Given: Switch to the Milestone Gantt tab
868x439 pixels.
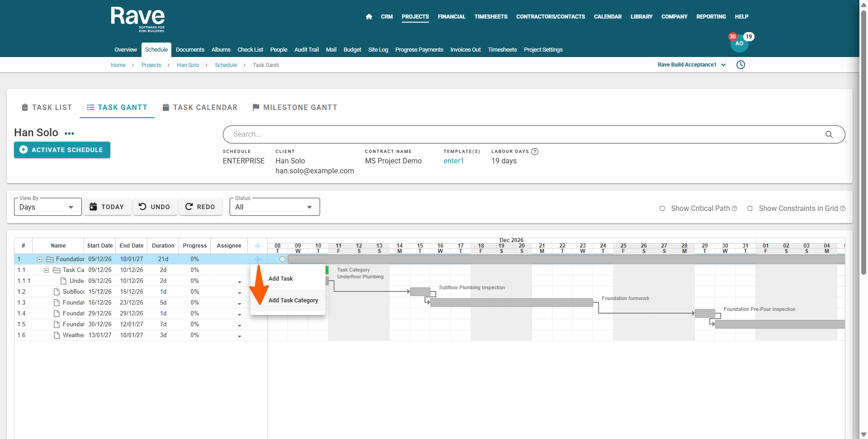Looking at the screenshot, I should 295,107.
